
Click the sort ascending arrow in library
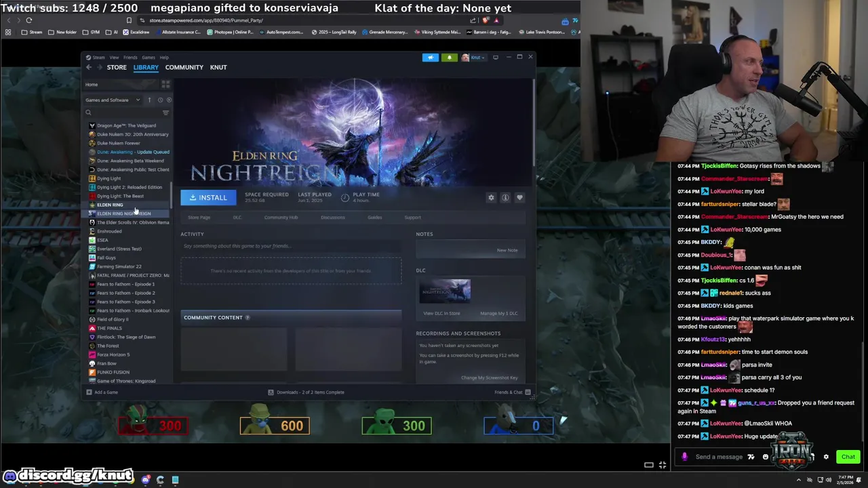click(149, 100)
